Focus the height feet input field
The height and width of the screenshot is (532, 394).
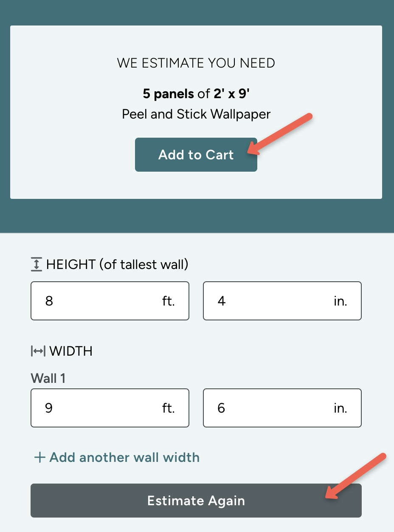(x=98, y=301)
